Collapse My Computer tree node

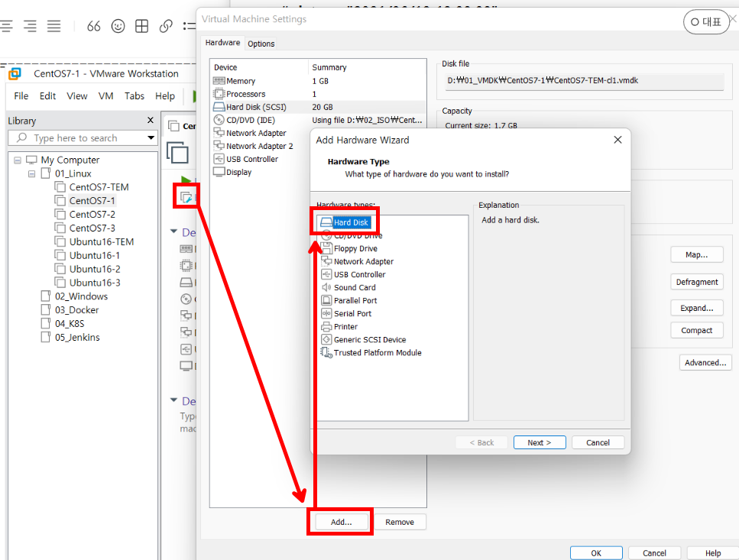[x=18, y=160]
